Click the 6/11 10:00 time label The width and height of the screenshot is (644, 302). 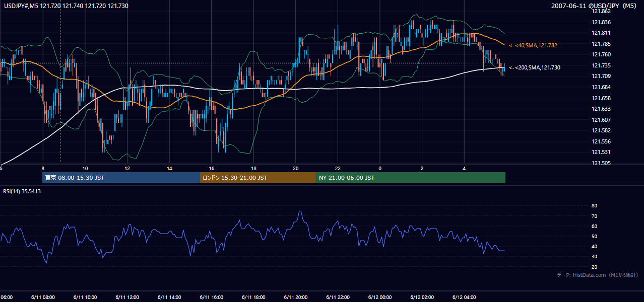coord(85,297)
